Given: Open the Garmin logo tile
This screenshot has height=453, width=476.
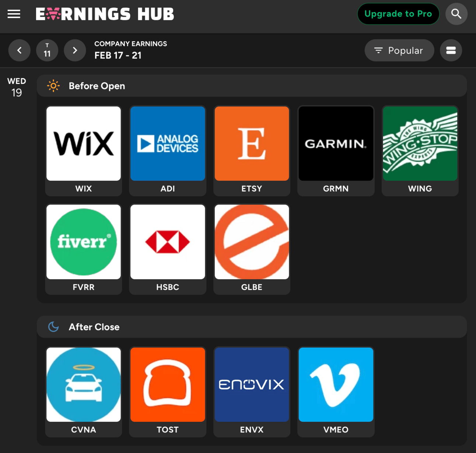Looking at the screenshot, I should [x=336, y=144].
